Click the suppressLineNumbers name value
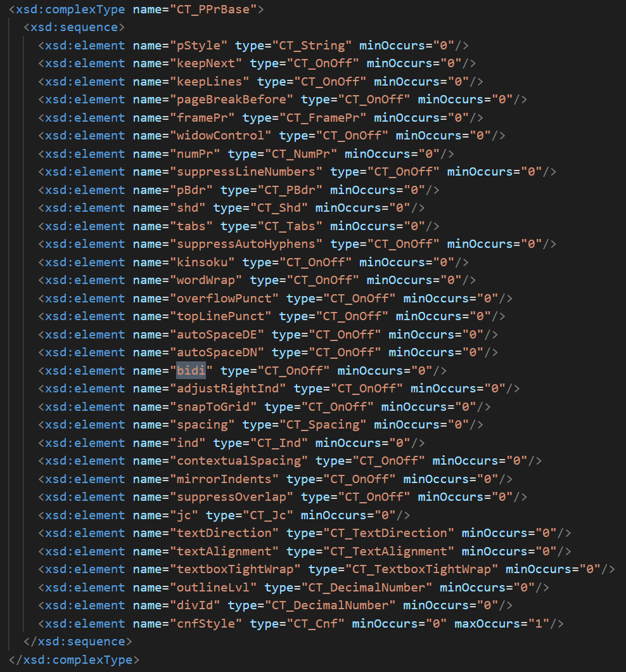Screen dimensions: 626x672 (246, 172)
